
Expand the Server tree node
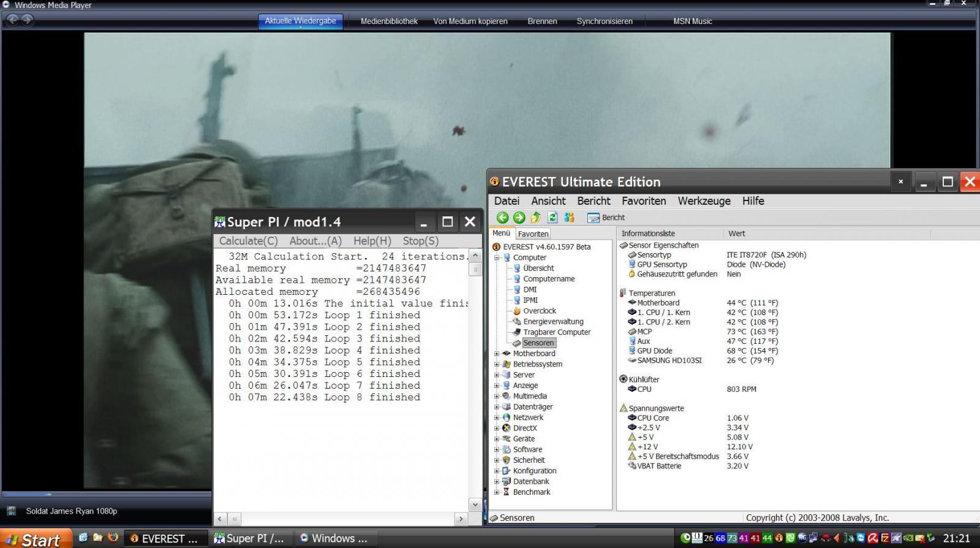[x=497, y=375]
